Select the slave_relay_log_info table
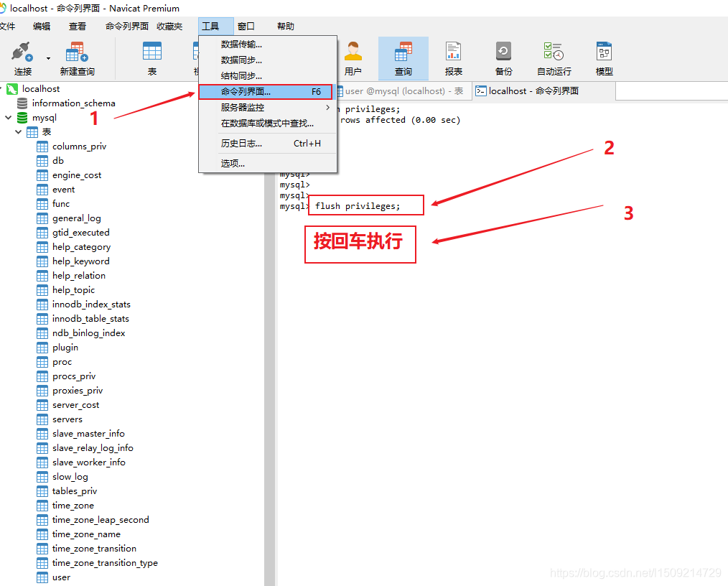 (x=93, y=448)
